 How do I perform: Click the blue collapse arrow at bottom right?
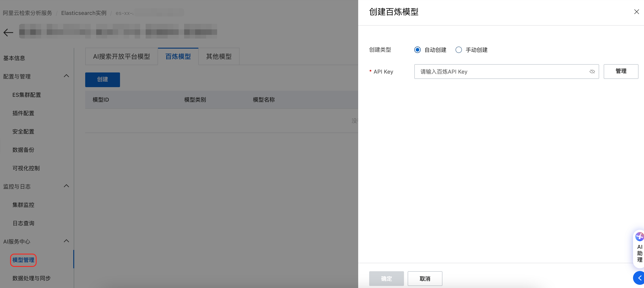(639, 278)
